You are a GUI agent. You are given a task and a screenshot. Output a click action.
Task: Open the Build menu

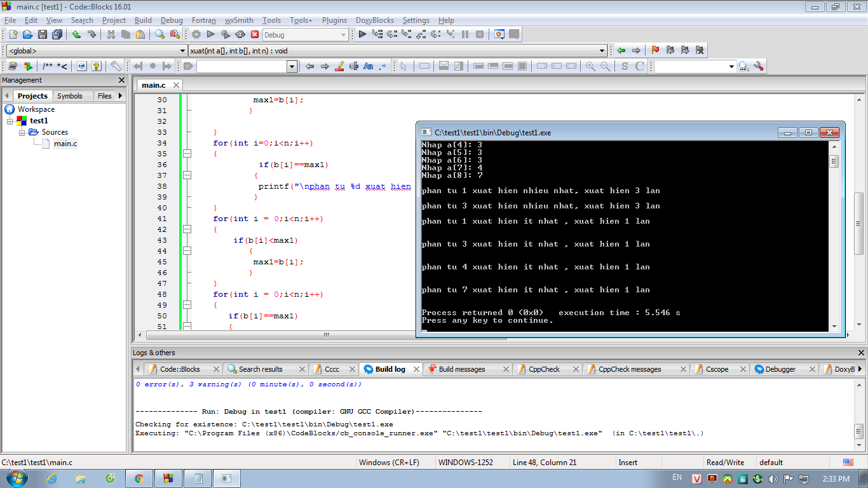click(143, 20)
